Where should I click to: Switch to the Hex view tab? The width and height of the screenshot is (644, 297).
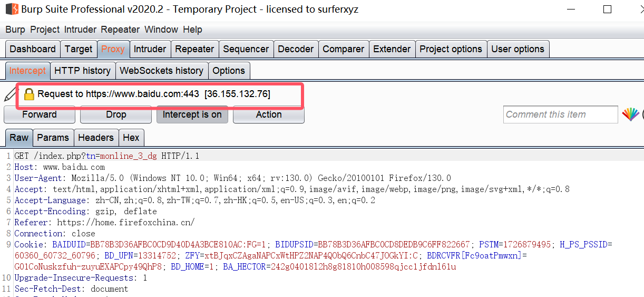coord(131,138)
